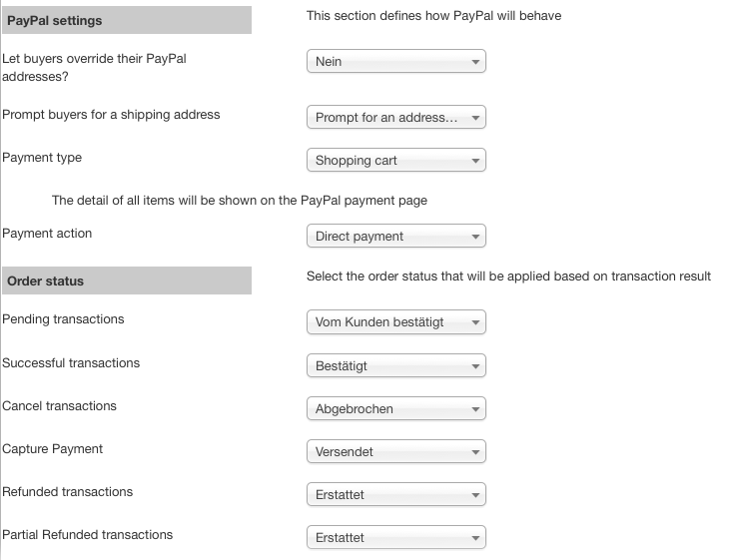The height and width of the screenshot is (560, 730).
Task: Expand the shipping address prompt dropdown
Action: (x=395, y=118)
